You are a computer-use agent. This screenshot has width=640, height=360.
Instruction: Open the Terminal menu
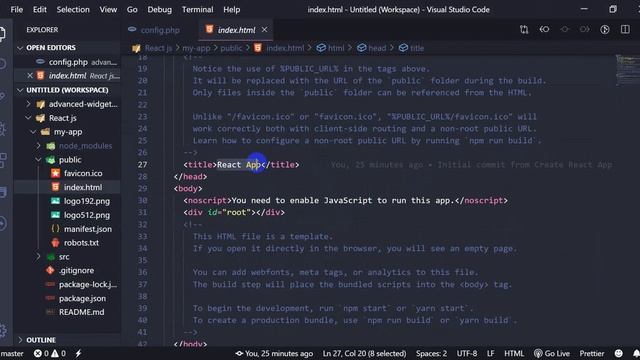(198, 9)
